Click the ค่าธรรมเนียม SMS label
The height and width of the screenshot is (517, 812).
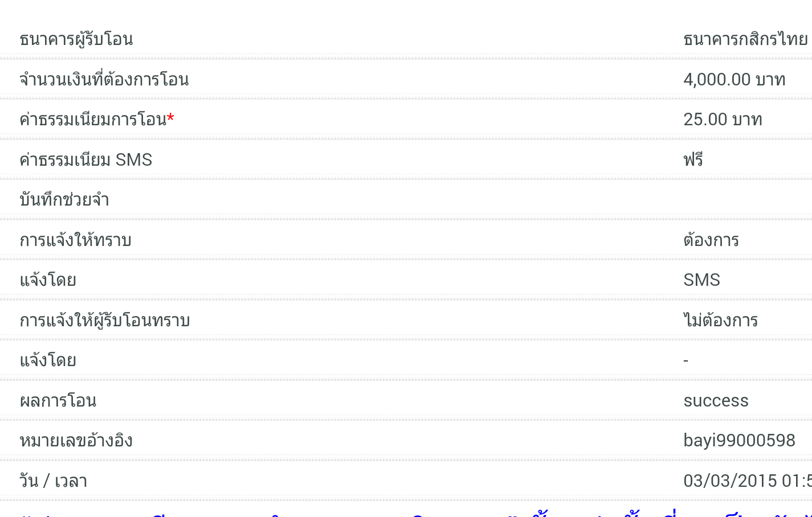[86, 159]
